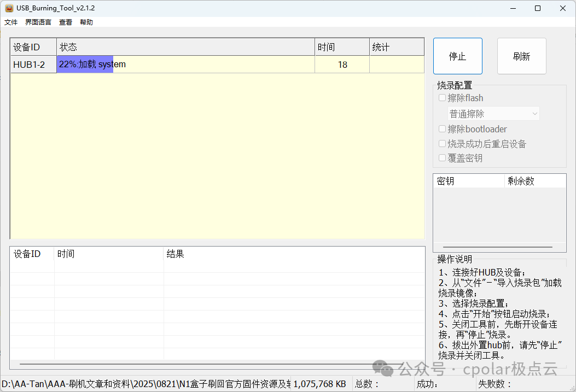Click the horizontal scrollbar of the 密钥 list
The image size is (576, 392).
click(x=498, y=247)
